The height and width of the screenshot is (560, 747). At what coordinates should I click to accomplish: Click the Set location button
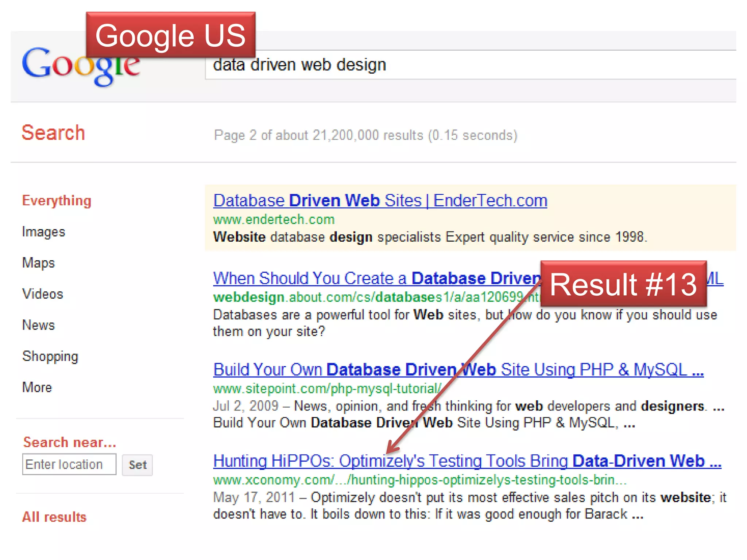tap(138, 465)
